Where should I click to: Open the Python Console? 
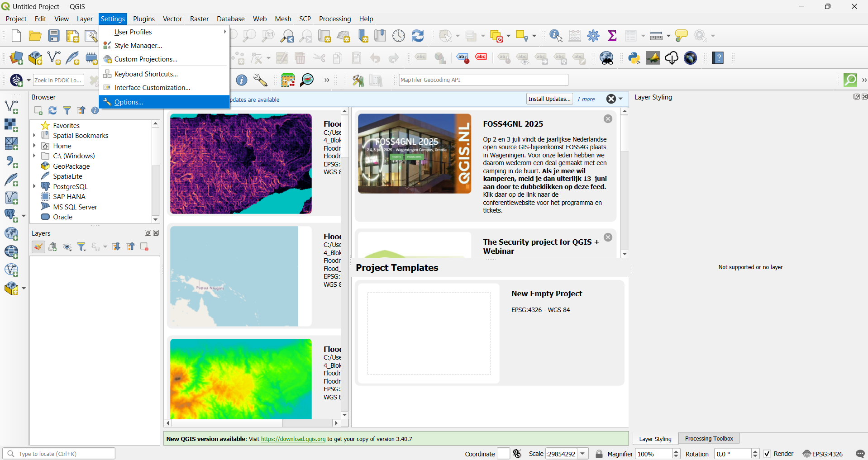634,58
